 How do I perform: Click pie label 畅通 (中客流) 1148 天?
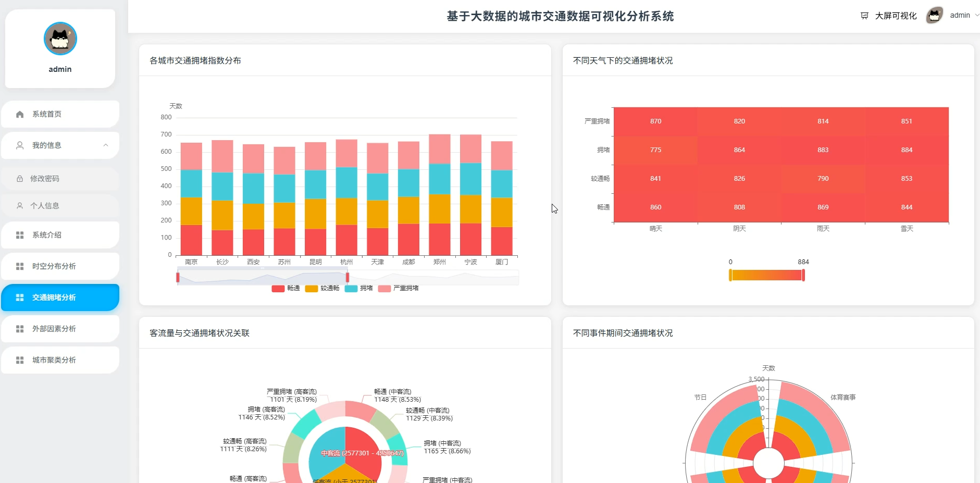[398, 395]
